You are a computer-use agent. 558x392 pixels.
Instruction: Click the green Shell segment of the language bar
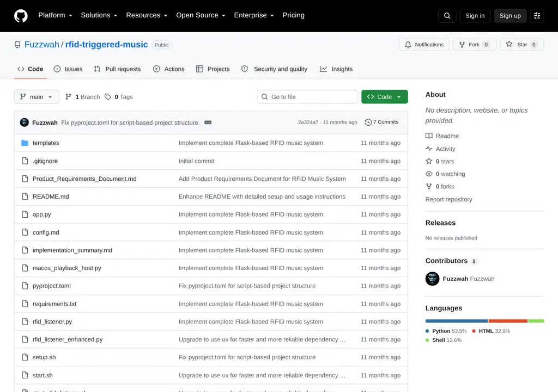536,321
